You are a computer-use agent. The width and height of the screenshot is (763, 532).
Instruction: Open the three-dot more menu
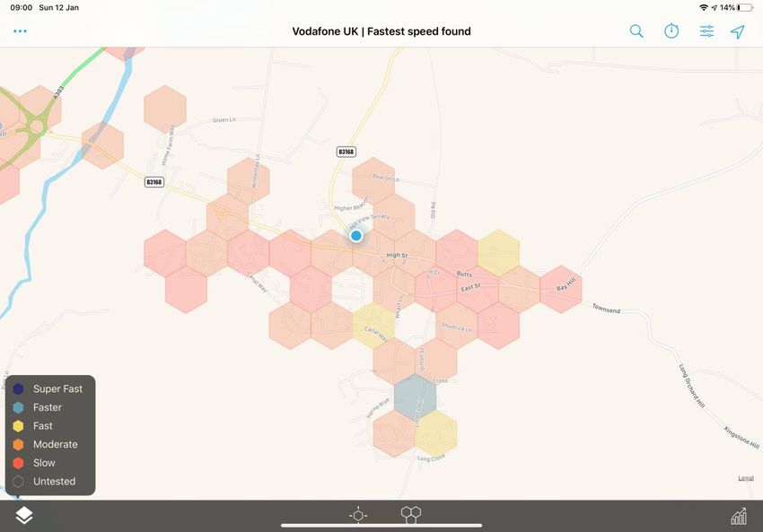pos(20,31)
